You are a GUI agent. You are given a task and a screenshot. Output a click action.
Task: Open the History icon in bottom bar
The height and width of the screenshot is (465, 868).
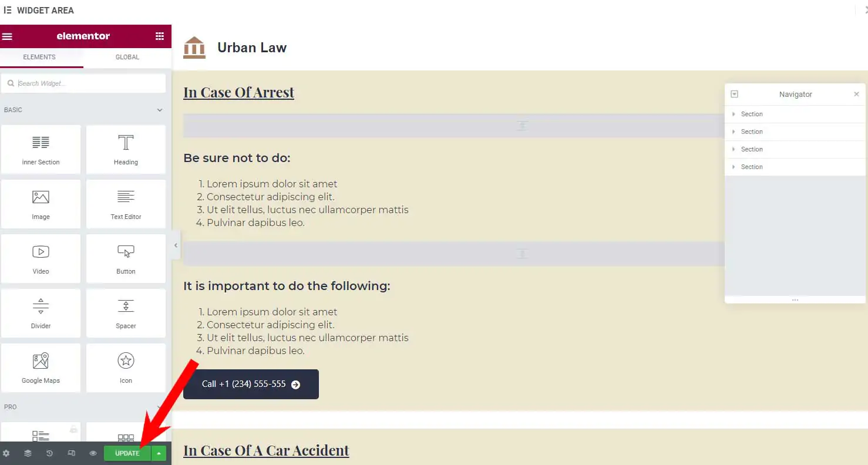coord(49,453)
